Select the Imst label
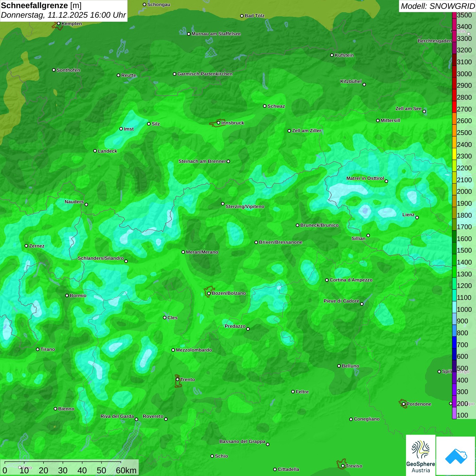Image resolution: width=476 pixels, height=476 pixels. pyautogui.click(x=129, y=129)
